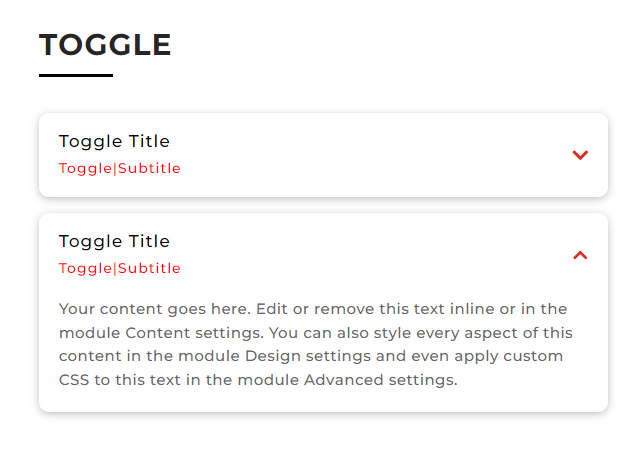Click the second Toggle Title heading
Screen dimensions: 640x453
click(114, 241)
